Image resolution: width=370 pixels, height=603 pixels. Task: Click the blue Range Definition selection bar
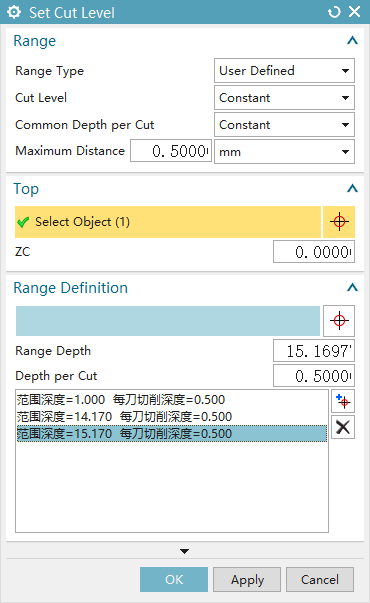[168, 321]
